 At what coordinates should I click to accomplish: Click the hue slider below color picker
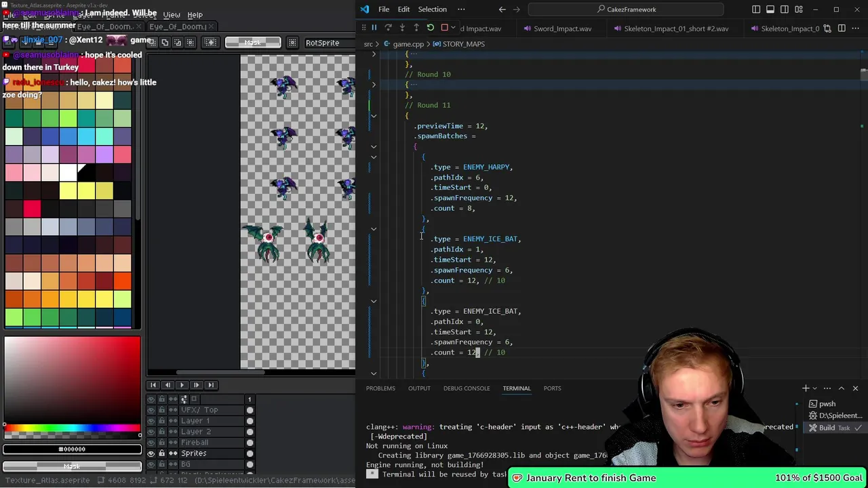tap(72, 428)
